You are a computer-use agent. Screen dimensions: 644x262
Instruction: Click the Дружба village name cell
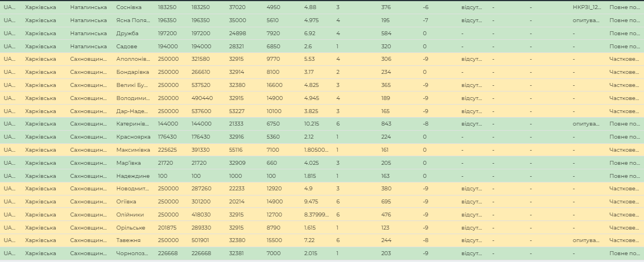(x=127, y=33)
